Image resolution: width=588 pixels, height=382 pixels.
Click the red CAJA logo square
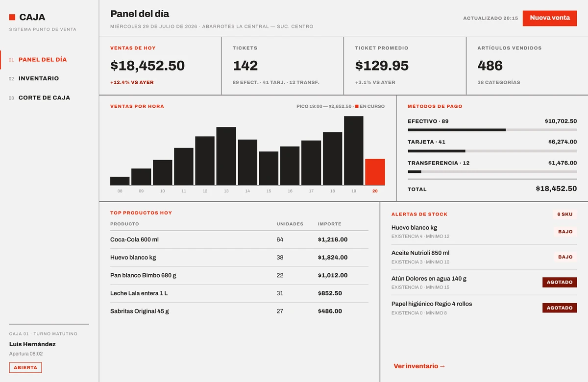coord(12,17)
